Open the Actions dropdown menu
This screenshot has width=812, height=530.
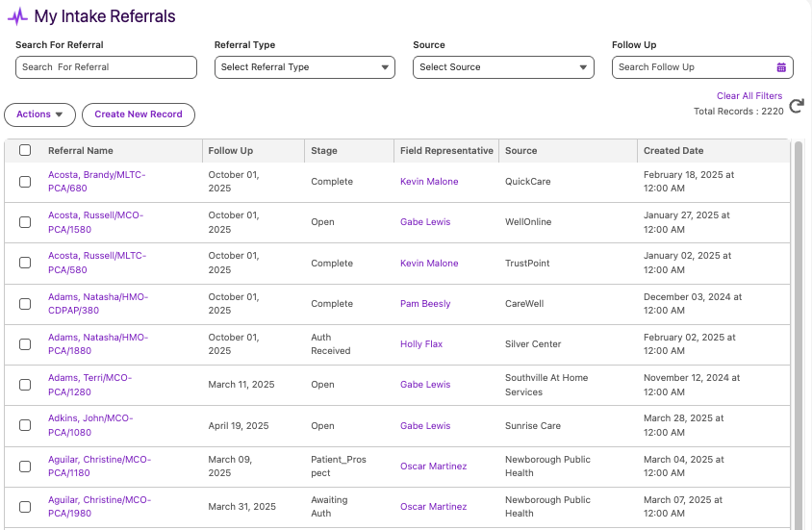click(x=39, y=114)
